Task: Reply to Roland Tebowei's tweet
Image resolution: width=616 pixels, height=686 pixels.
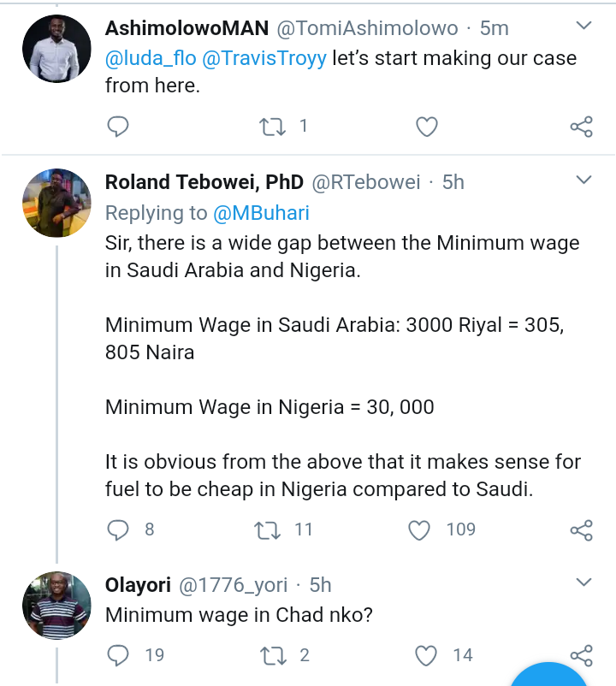Action: click(x=117, y=530)
